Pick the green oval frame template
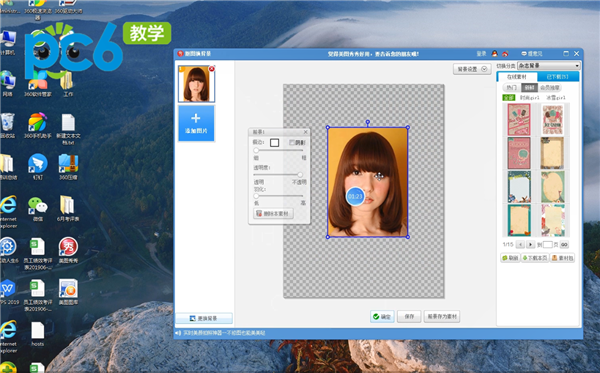 553,187
